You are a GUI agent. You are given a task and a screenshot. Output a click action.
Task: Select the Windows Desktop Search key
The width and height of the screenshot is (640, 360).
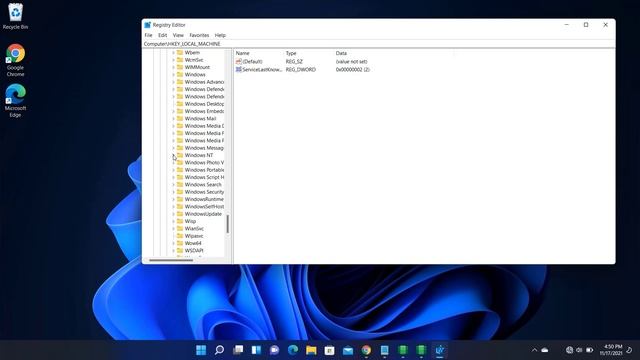204,104
